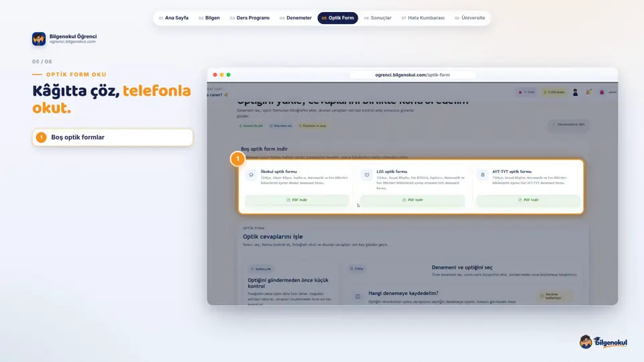Click the Boş optik form indir heading
This screenshot has height=362, width=644.
coord(264,149)
